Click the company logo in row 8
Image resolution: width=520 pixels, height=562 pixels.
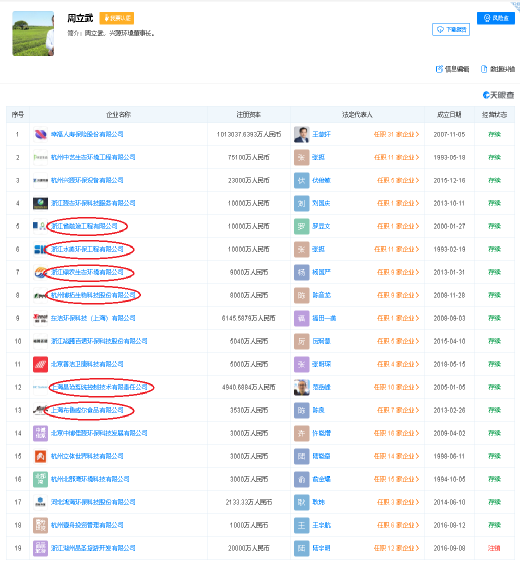(x=39, y=295)
